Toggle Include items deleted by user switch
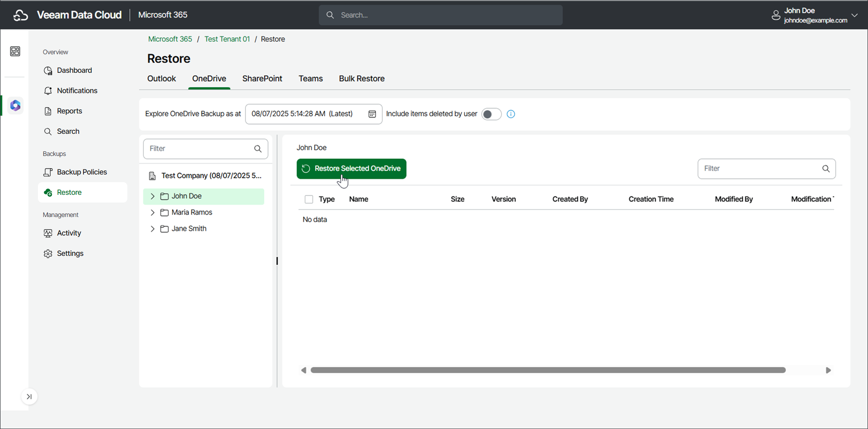This screenshot has height=429, width=868. (491, 114)
